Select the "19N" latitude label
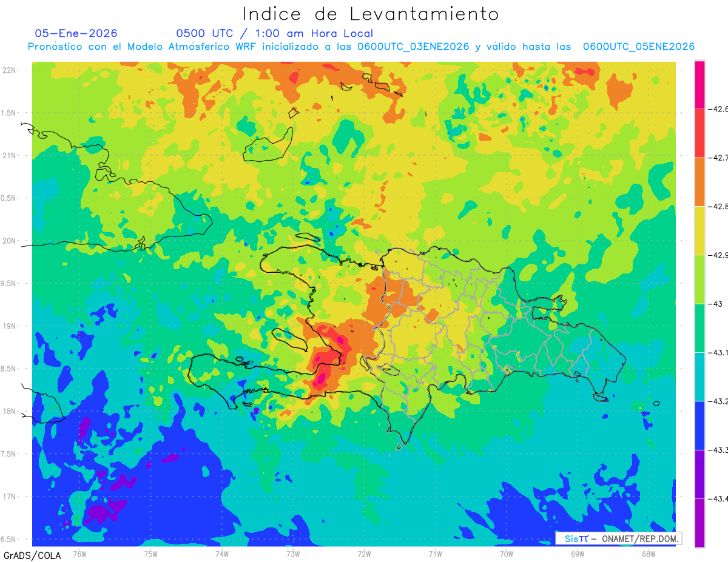Screen dimensions: 728x562 [10, 326]
